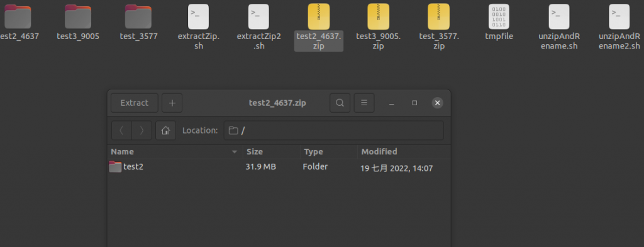Click the Location path input field
This screenshot has width=644, height=247.
point(333,130)
